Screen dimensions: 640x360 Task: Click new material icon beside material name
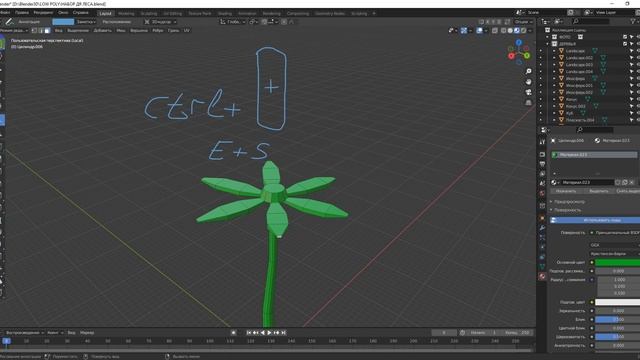tap(624, 182)
